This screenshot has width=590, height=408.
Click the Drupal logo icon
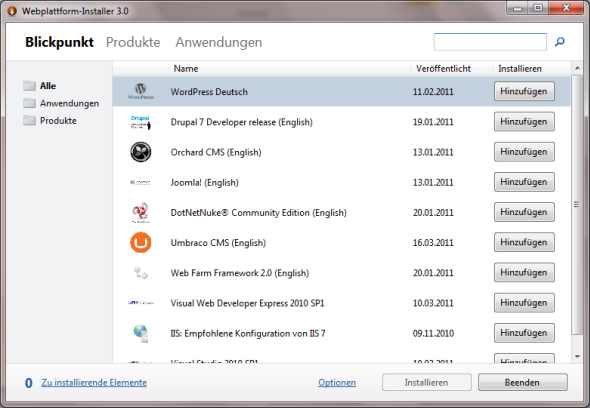point(141,122)
